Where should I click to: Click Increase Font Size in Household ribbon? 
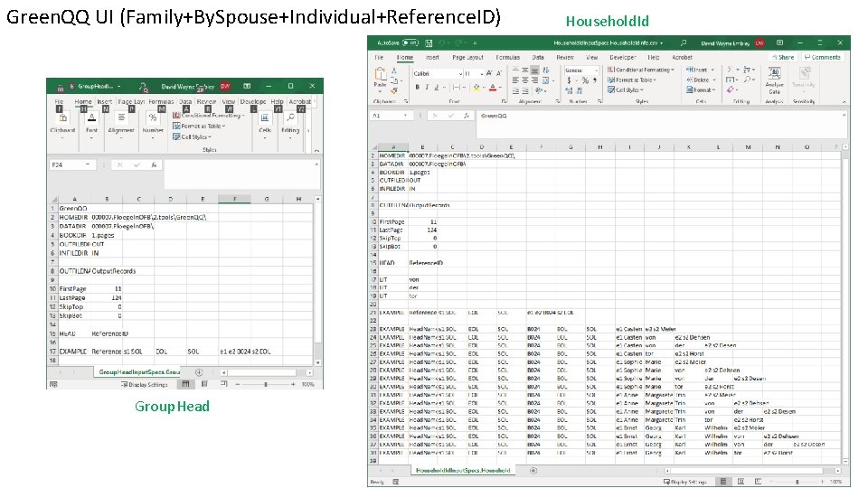(x=489, y=73)
